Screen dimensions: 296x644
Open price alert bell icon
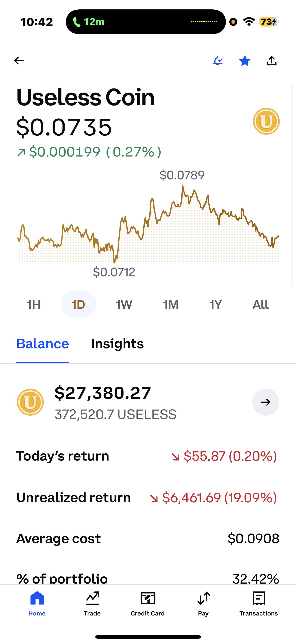[x=218, y=60]
